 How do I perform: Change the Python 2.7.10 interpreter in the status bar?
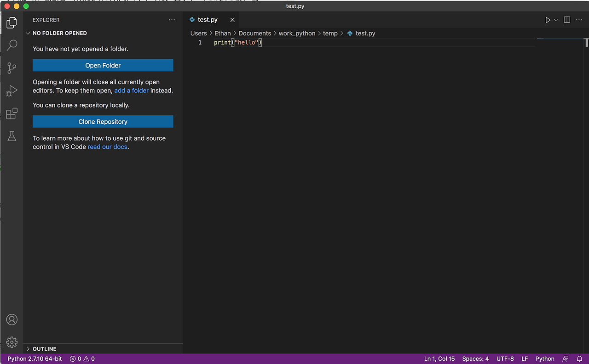[34, 358]
